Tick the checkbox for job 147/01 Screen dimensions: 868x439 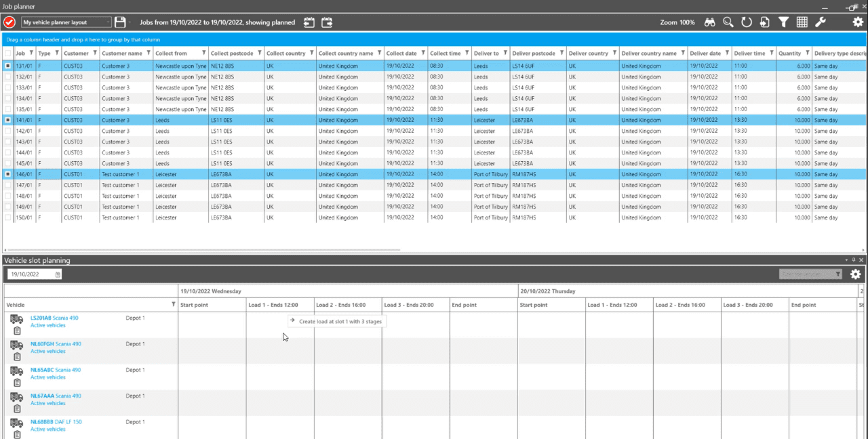click(x=8, y=185)
